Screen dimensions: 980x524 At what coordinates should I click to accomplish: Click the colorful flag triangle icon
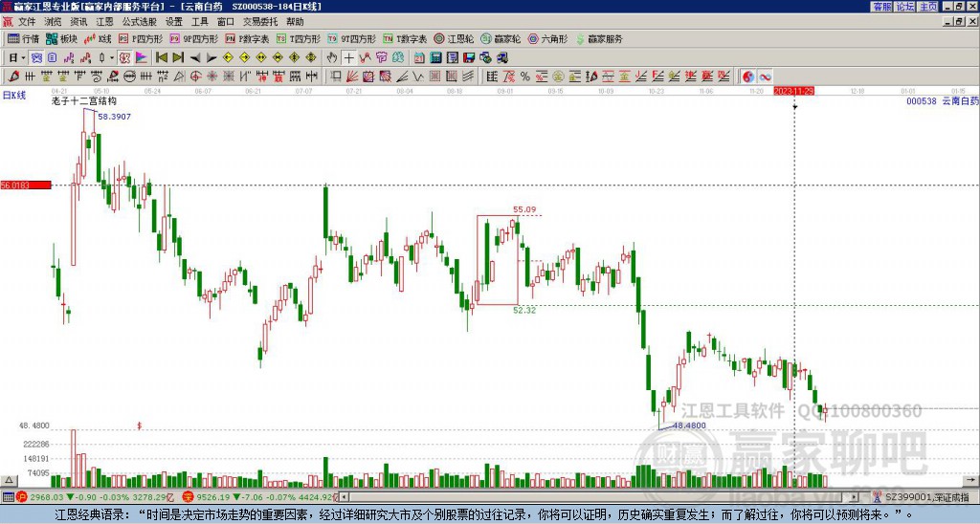pos(142,57)
